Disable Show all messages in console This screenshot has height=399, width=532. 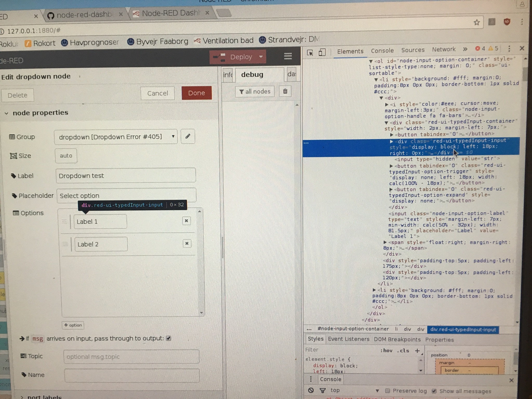point(434,391)
